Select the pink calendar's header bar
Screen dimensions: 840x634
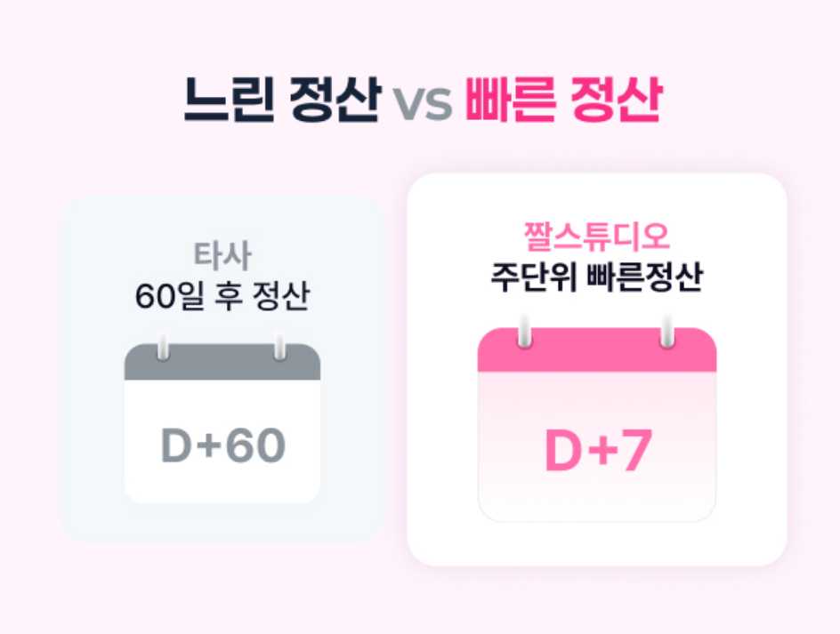coord(597,349)
